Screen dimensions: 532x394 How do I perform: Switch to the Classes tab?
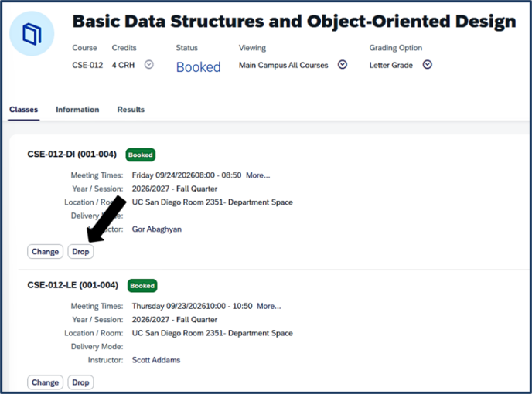24,110
